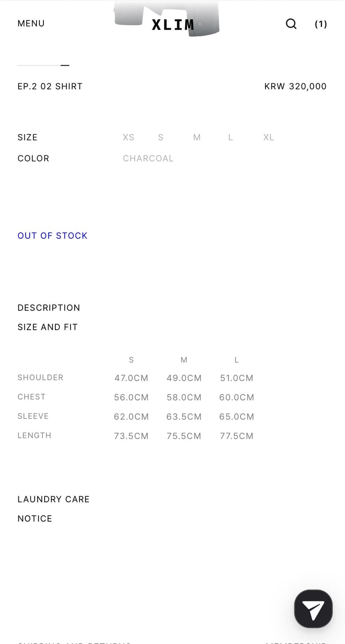The width and height of the screenshot is (345, 644).
Task: Collapse the SIZE AND FIT section
Action: click(x=48, y=327)
